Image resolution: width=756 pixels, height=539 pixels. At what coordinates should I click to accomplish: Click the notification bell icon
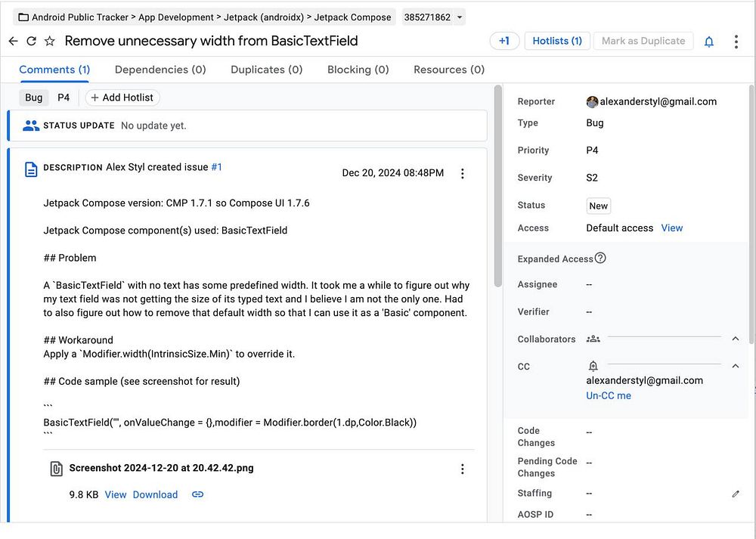(x=709, y=42)
